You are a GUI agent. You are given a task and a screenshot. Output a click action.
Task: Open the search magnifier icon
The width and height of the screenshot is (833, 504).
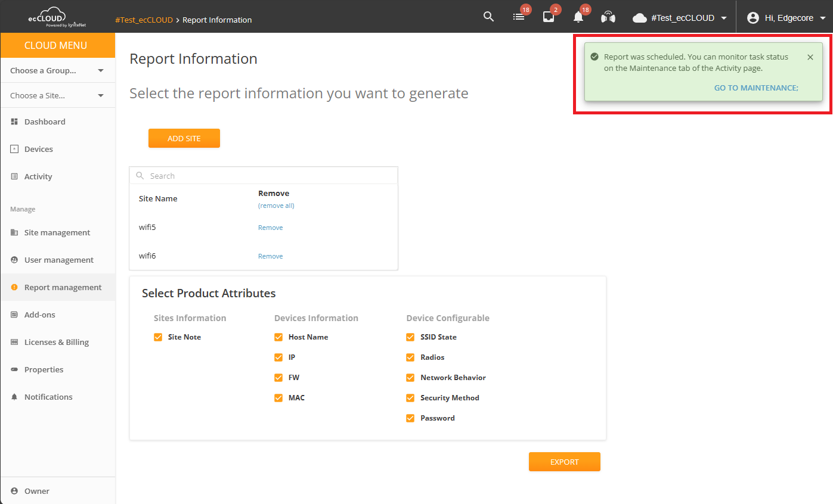point(488,17)
